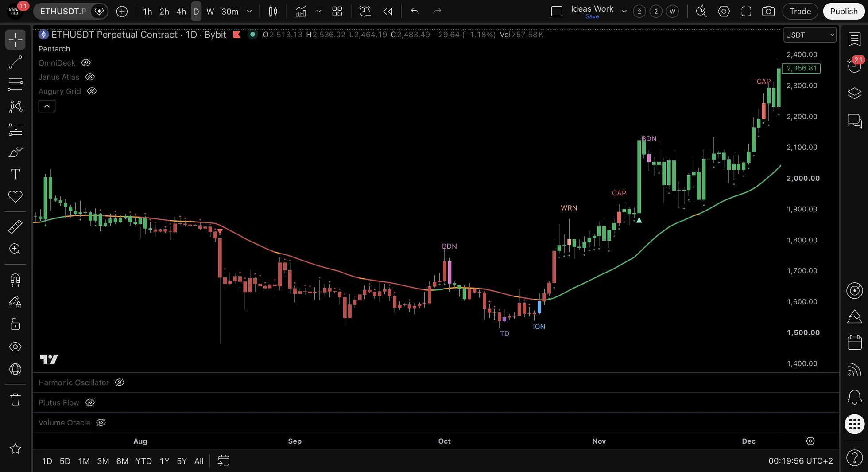Open the Fibonacci/gann tools group
This screenshot has width=868, height=472.
(x=15, y=84)
